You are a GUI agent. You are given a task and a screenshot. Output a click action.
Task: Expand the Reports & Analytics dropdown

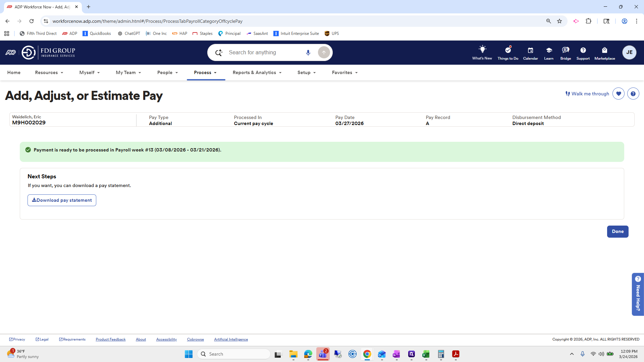tap(257, 73)
